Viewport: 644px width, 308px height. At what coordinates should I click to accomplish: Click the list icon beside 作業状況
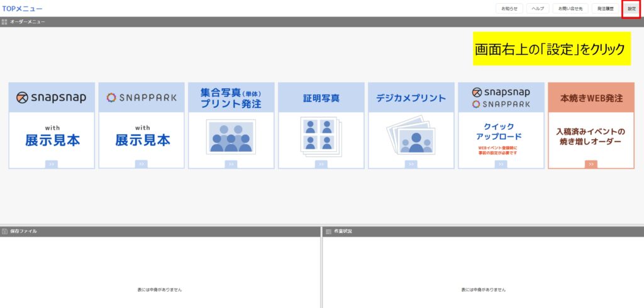click(x=328, y=232)
